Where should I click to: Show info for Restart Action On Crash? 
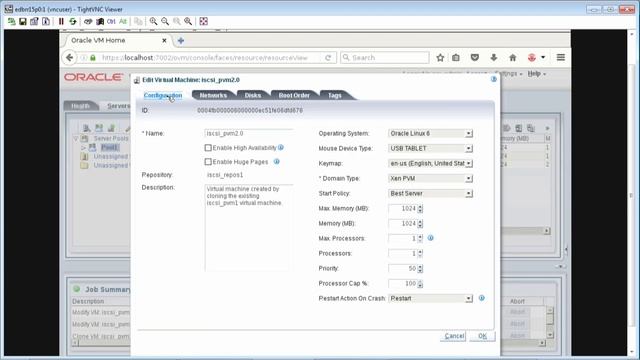482,298
